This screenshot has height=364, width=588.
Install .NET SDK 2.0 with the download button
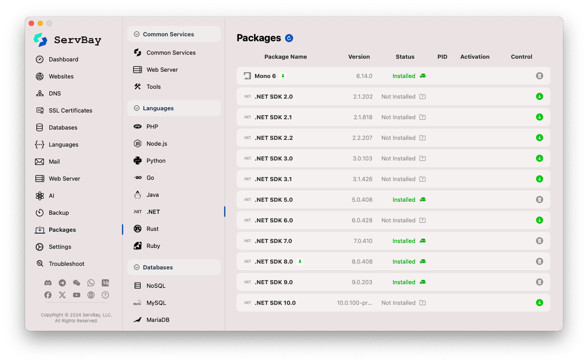540,96
